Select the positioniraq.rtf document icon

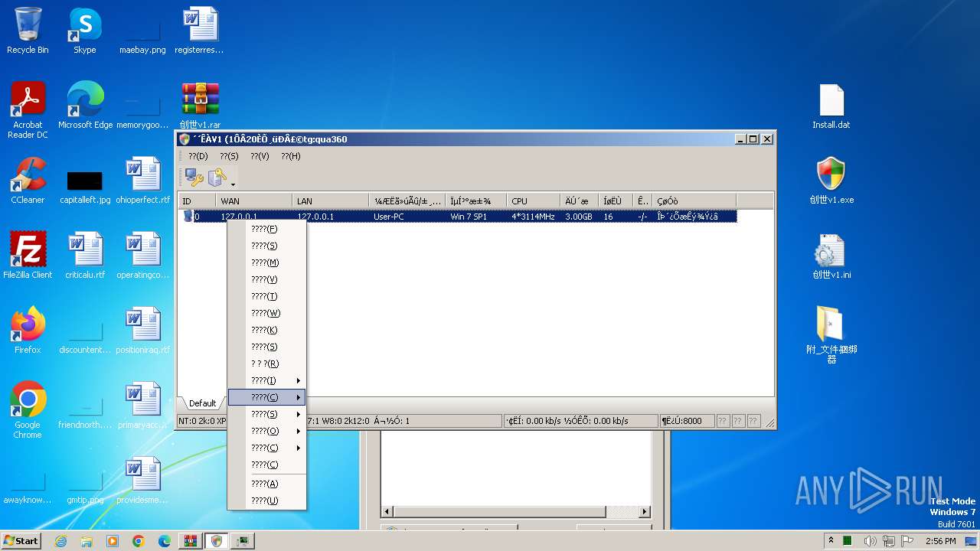143,331
